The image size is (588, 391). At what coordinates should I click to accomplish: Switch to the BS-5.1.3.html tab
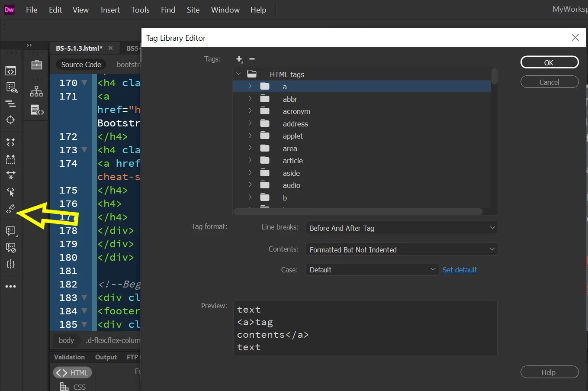(x=79, y=48)
